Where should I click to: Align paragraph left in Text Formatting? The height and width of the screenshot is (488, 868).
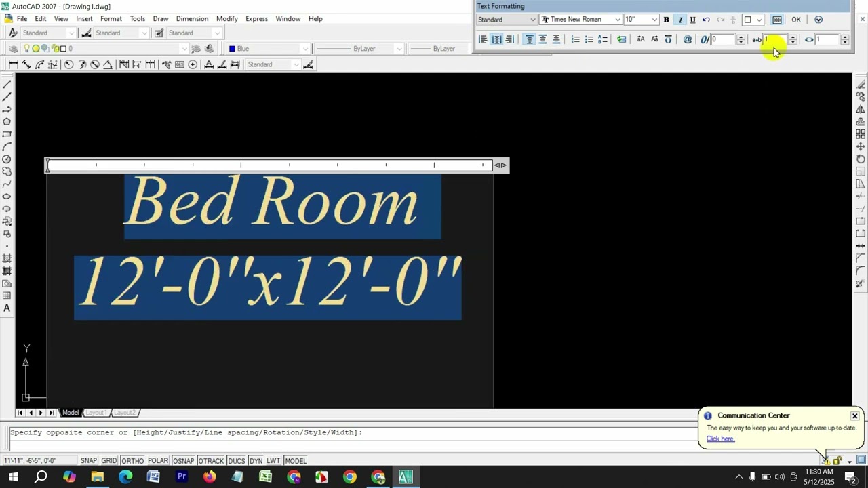[x=483, y=39]
